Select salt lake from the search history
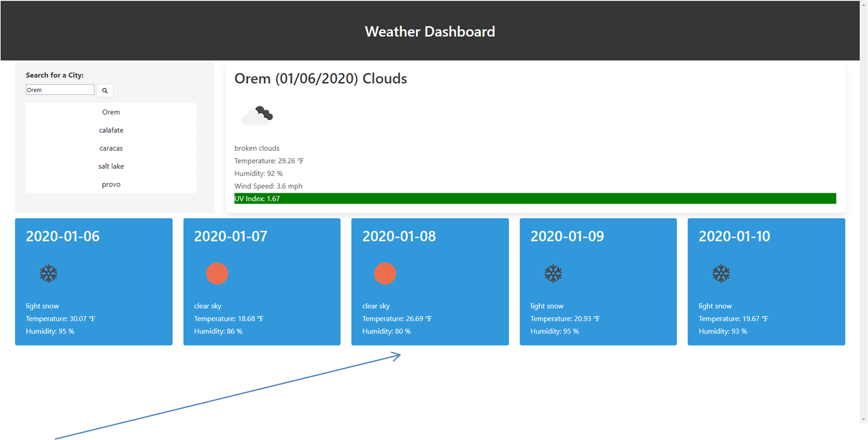This screenshot has width=868, height=440. point(111,166)
